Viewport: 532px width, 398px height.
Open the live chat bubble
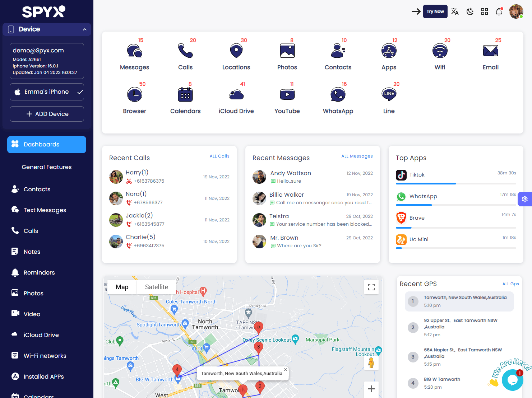coord(513,380)
